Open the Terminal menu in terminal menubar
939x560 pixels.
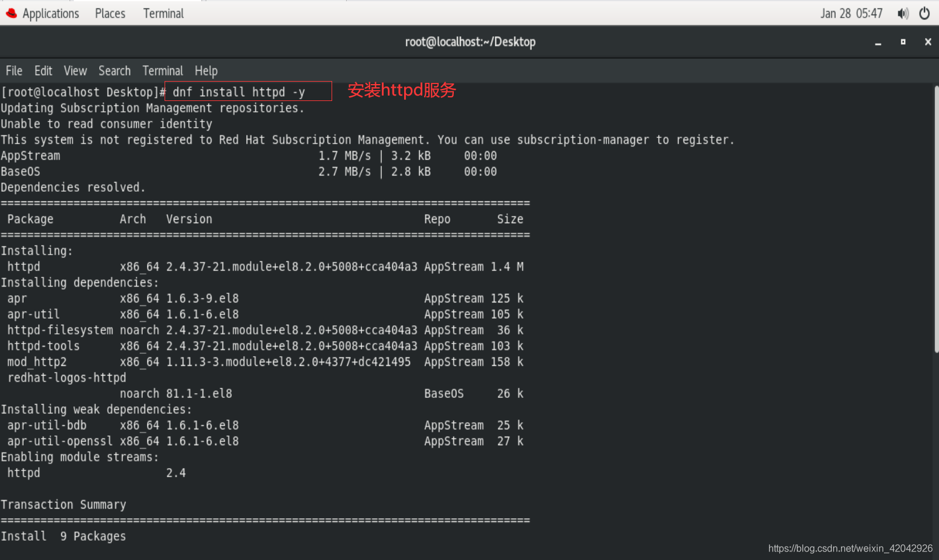163,71
